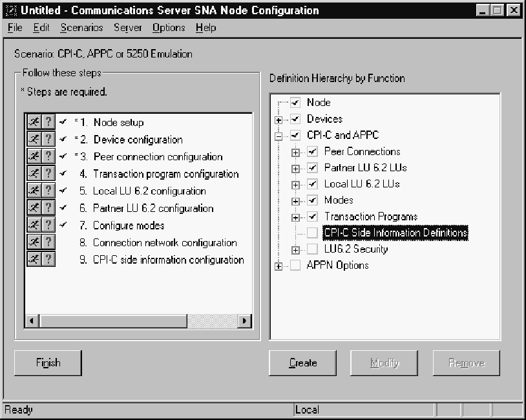Select the LU6.2 Security label in hierarchy
The height and width of the screenshot is (420, 526).
pyautogui.click(x=356, y=249)
